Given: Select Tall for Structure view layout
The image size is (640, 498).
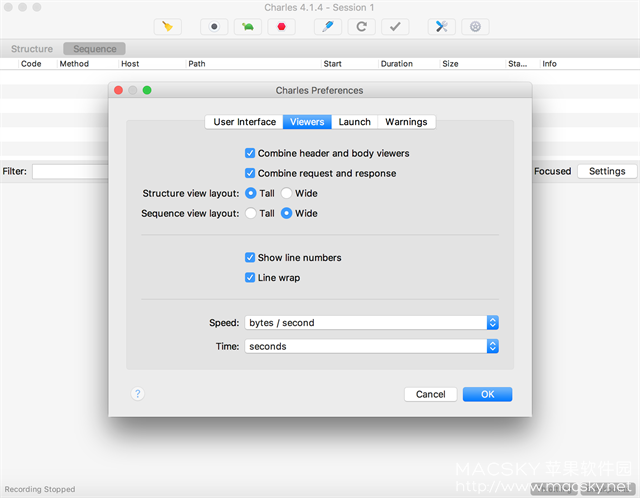Looking at the screenshot, I should [251, 193].
